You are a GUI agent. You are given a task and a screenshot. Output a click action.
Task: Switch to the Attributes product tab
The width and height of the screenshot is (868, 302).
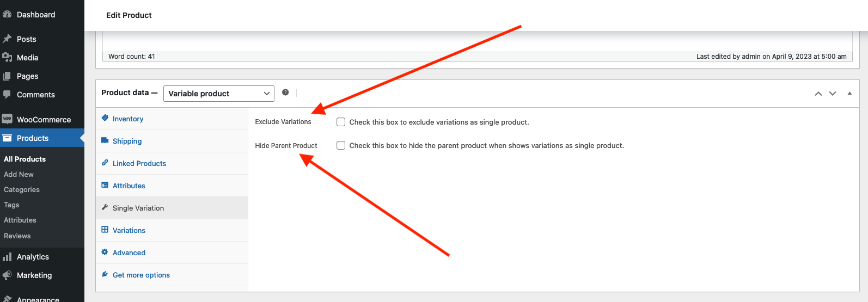[172, 186]
